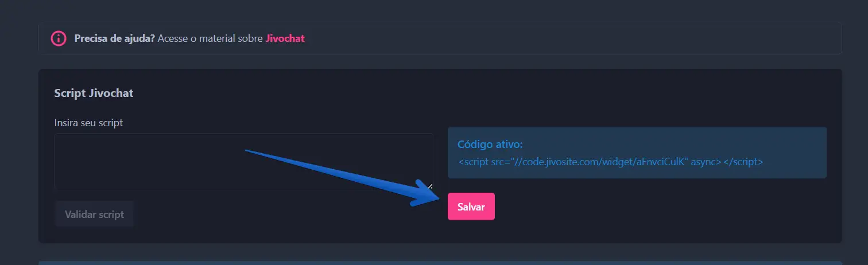Click the bold 'Precisa de ajuda?' text

114,39
